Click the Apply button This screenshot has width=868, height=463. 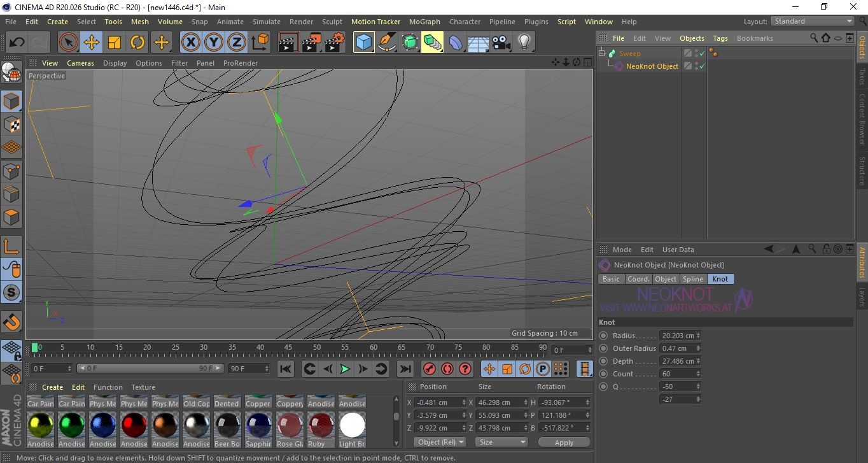(564, 442)
